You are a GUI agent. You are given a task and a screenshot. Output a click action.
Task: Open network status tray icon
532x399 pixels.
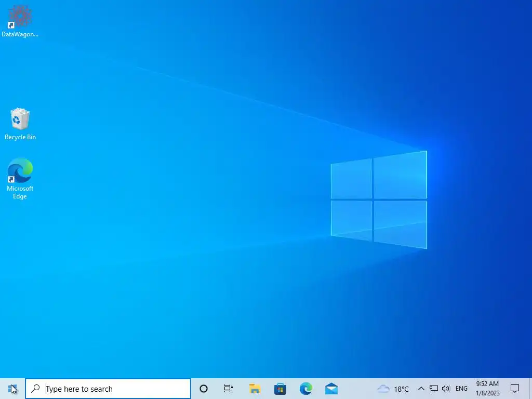pos(433,389)
